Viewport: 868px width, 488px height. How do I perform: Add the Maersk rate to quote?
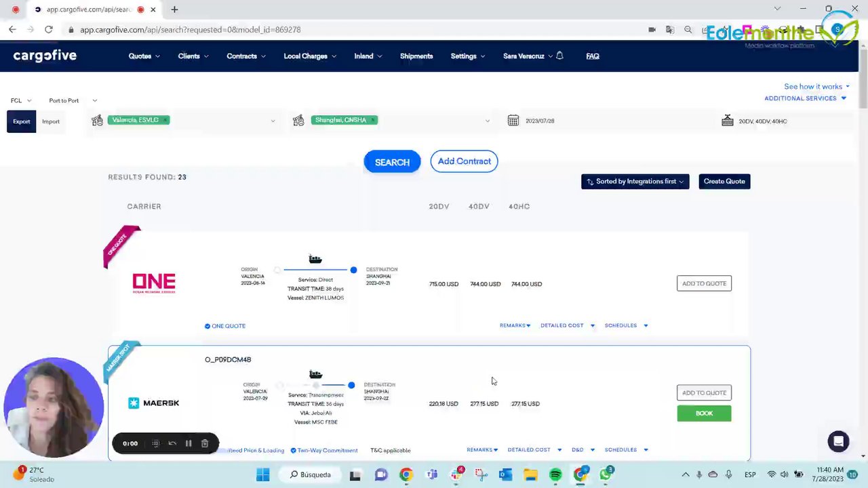coord(704,392)
